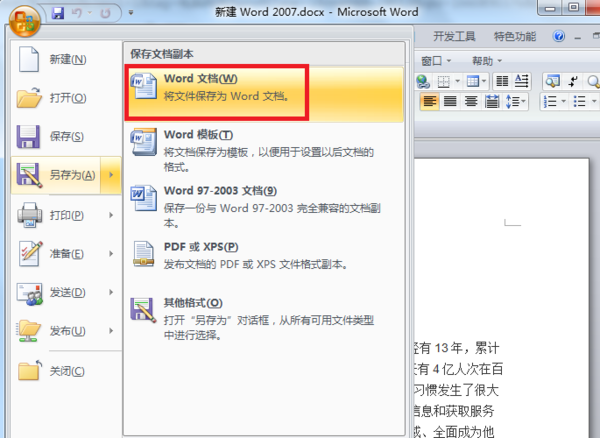
Task: Open the Borders dropdown arrow
Action: (x=457, y=81)
